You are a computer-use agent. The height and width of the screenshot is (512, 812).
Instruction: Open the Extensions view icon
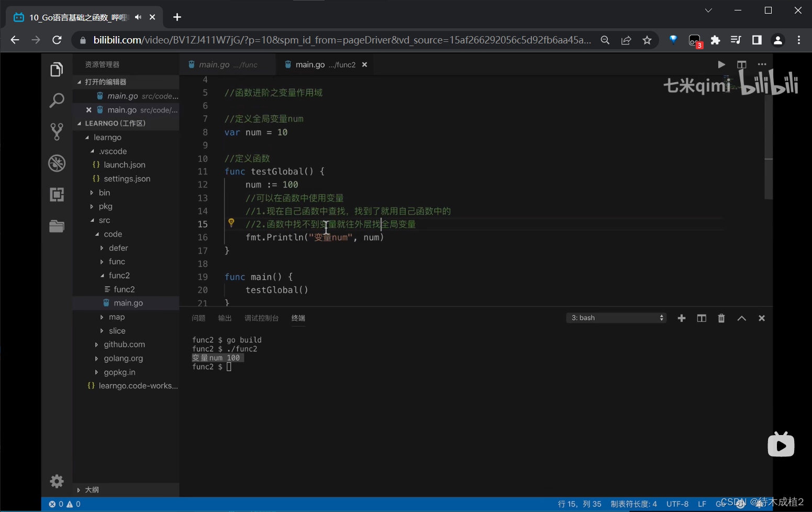pyautogui.click(x=57, y=195)
